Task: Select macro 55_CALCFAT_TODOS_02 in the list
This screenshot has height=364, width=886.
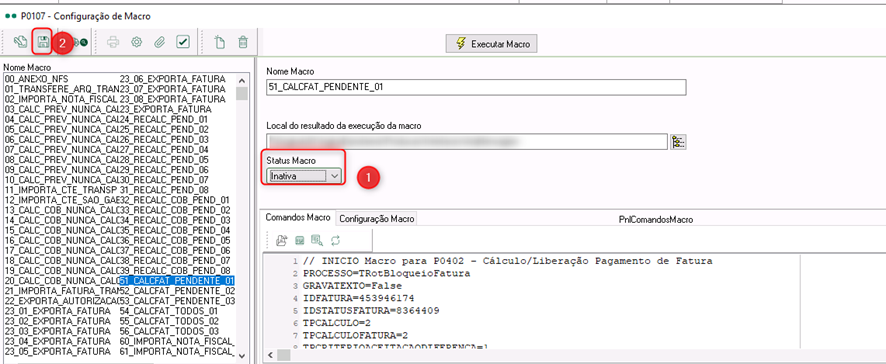Action: (169, 321)
